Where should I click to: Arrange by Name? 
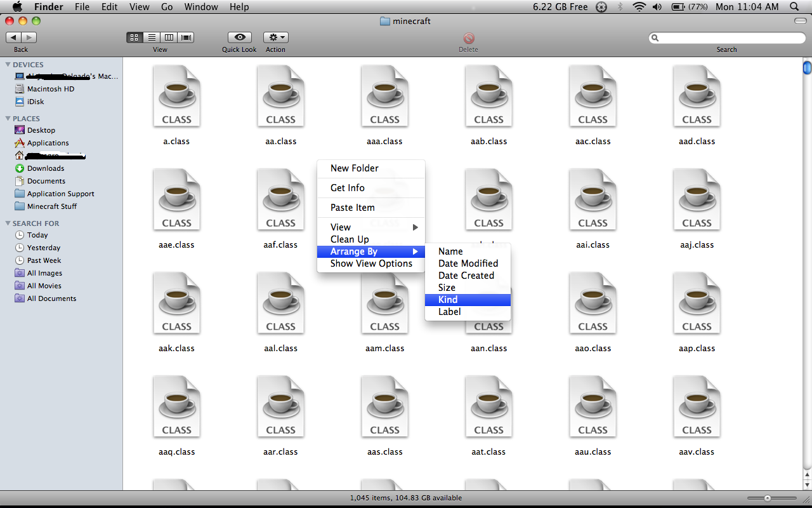pyautogui.click(x=468, y=251)
